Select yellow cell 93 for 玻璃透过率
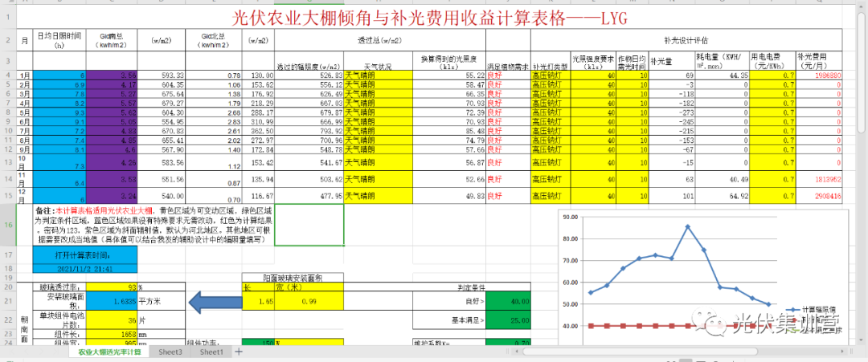868x362 pixels. (111, 287)
